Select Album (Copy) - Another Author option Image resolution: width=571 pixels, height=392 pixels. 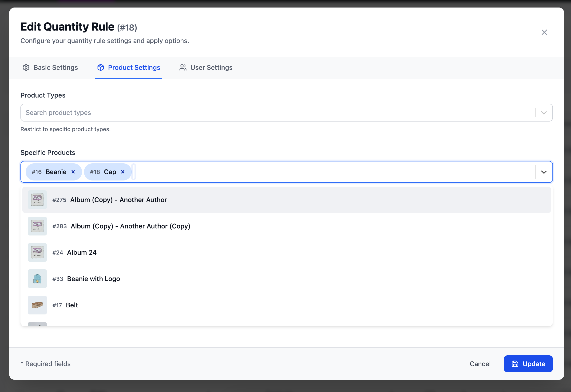coord(119,200)
